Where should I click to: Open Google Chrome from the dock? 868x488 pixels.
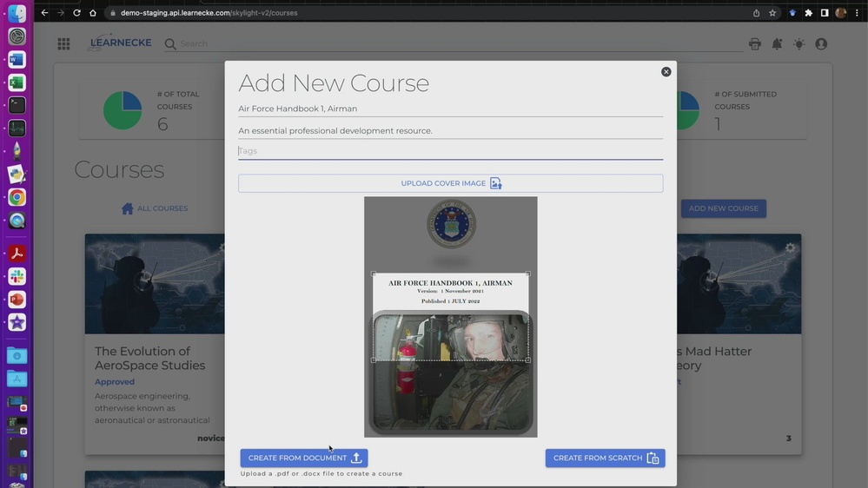tap(17, 197)
